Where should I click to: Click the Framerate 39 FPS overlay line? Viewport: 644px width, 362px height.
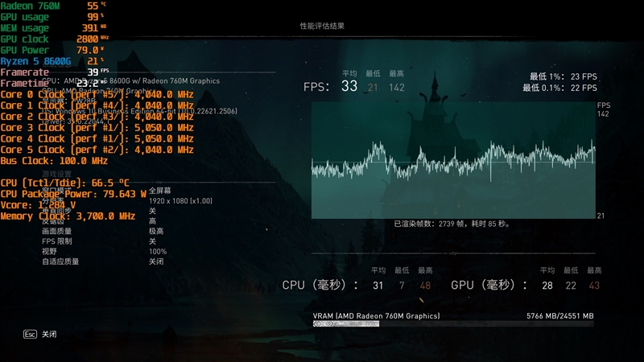click(x=55, y=72)
